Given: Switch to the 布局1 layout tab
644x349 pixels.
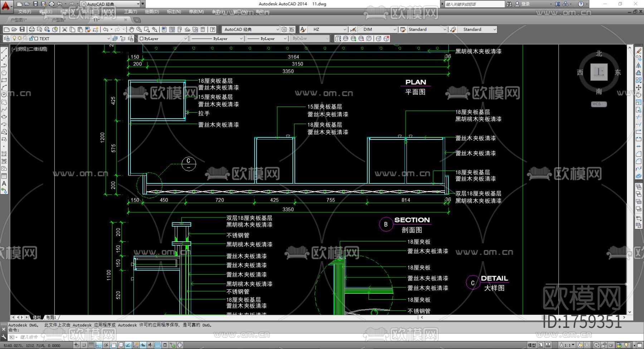Looking at the screenshot, I should point(51,318).
